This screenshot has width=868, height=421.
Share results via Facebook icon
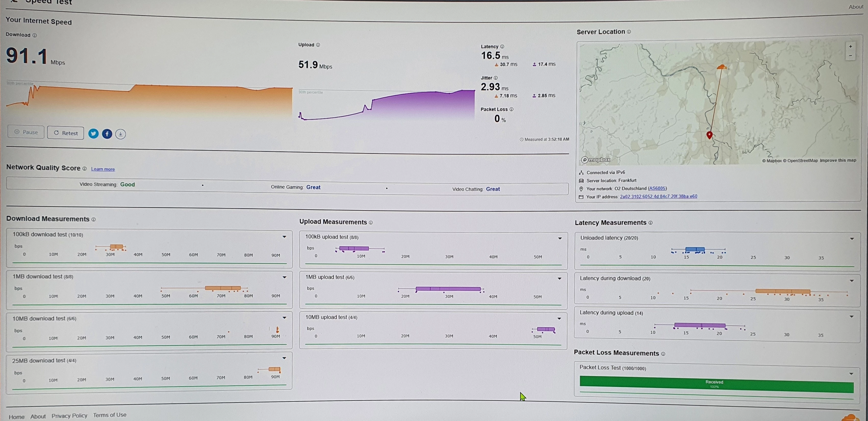pos(107,134)
